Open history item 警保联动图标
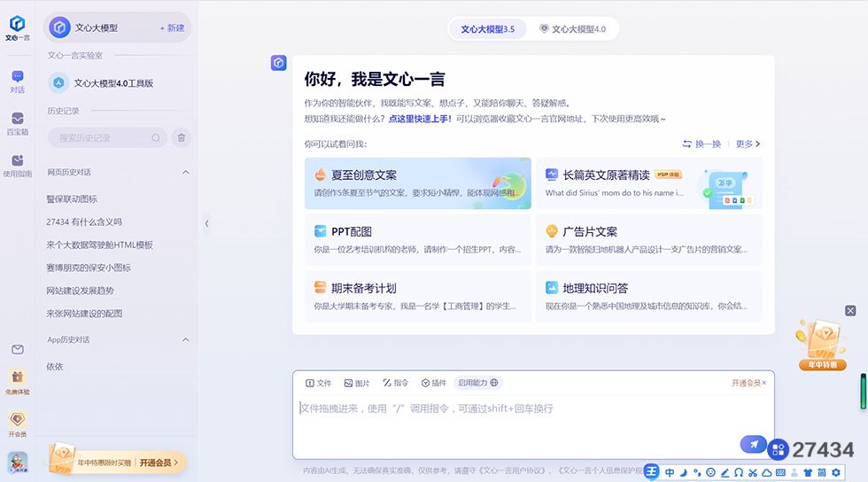 point(72,198)
